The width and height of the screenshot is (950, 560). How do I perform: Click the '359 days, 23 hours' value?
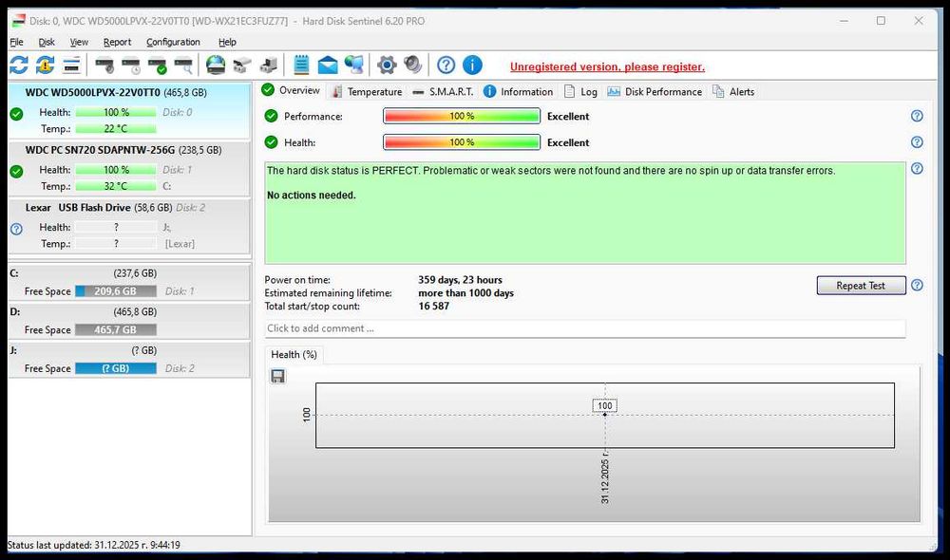(460, 280)
